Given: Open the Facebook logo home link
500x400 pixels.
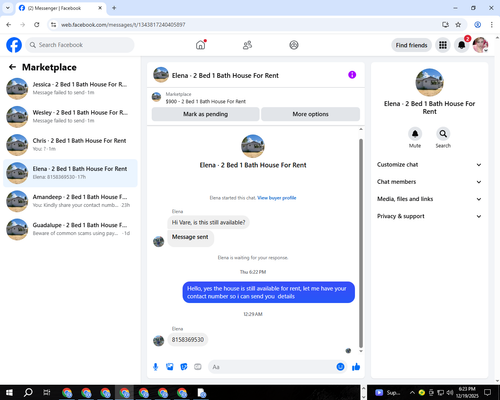Looking at the screenshot, I should click(14, 45).
